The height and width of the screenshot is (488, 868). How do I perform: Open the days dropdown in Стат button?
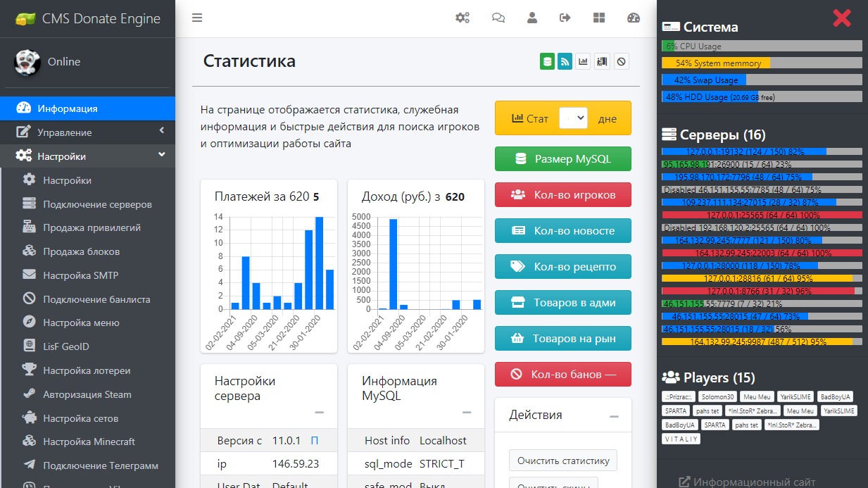573,118
